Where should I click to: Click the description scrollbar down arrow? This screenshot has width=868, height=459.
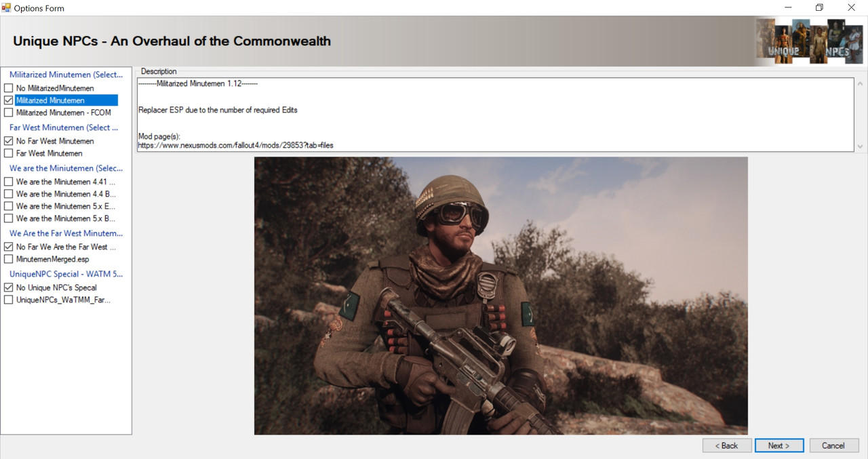pos(861,146)
